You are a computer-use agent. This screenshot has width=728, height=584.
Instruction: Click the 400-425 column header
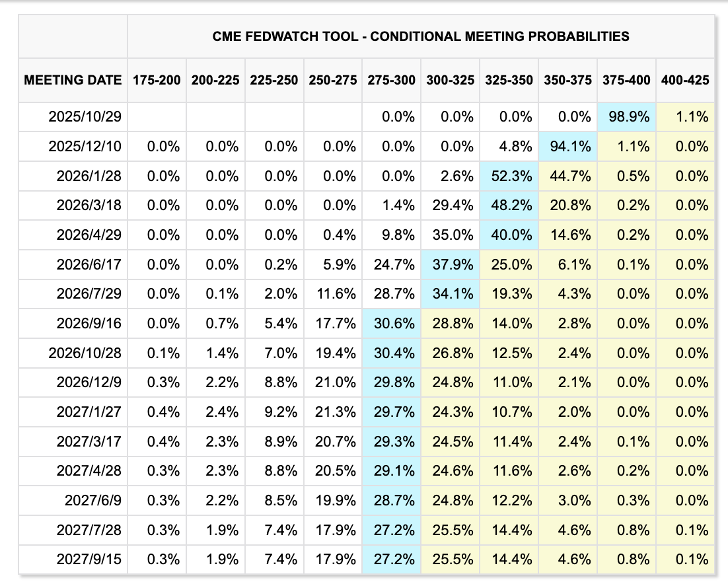[x=684, y=80]
